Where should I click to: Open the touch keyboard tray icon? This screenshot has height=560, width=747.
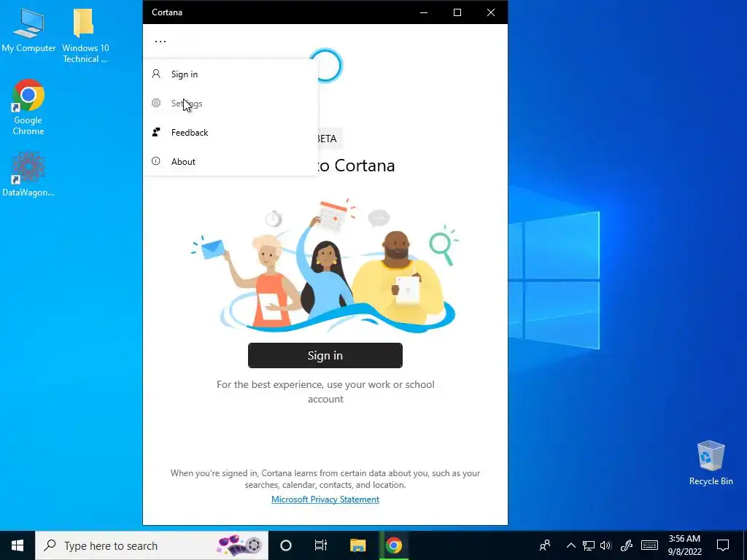[649, 545]
